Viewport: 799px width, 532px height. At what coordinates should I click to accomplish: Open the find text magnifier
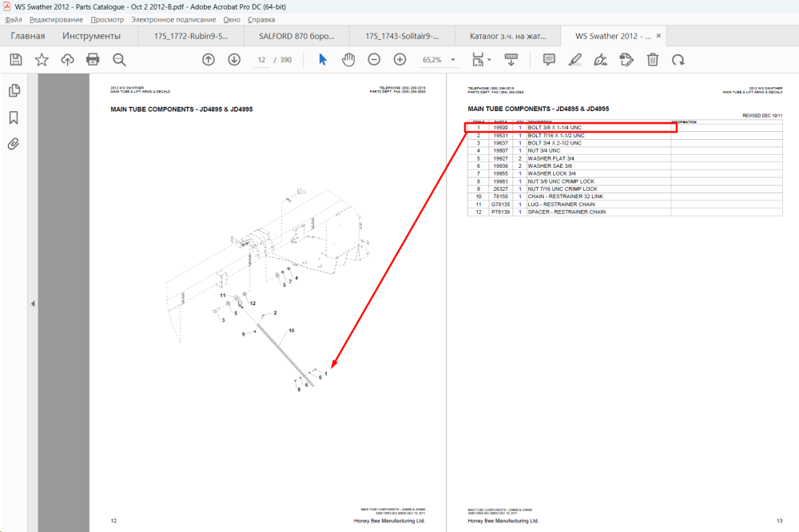click(119, 60)
